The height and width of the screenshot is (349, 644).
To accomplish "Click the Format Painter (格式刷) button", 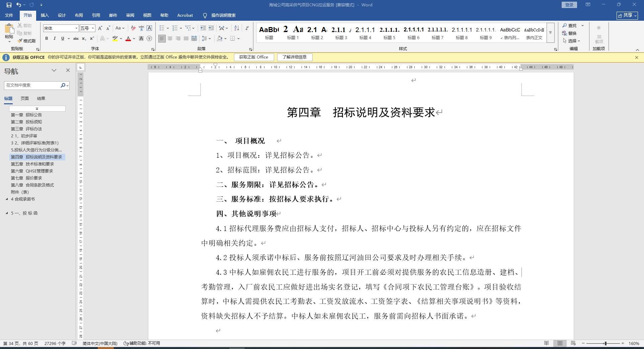I will coord(26,41).
